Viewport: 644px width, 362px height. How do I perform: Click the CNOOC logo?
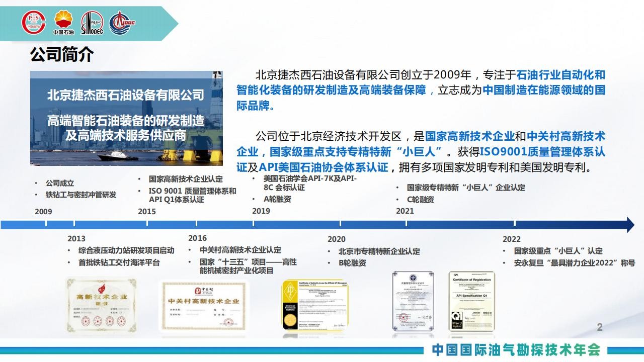coord(123,23)
